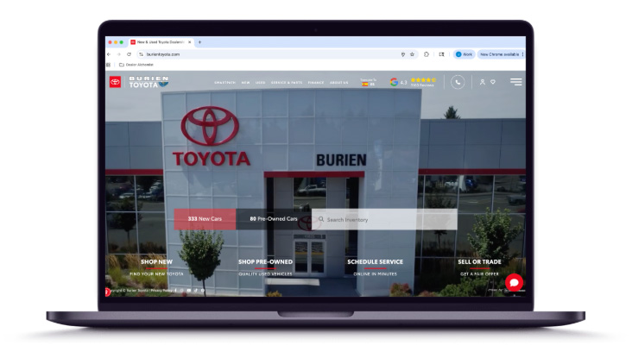Viewport: 632px width, 364px height.
Task: Select the New & Used Toyota Dealership tab
Action: coord(161,42)
